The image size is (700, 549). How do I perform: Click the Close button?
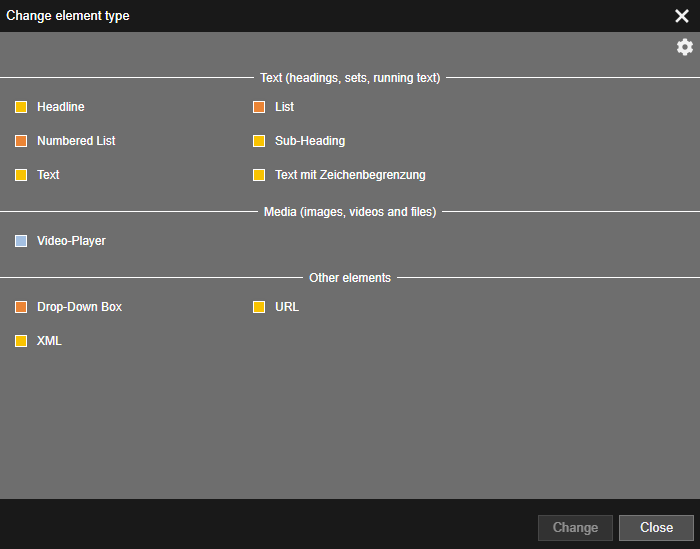coord(656,528)
